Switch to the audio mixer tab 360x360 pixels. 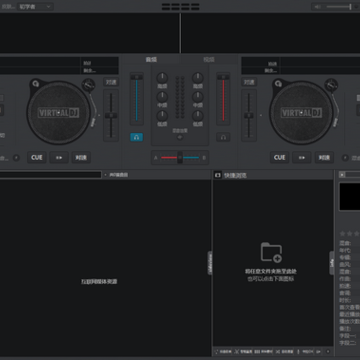tap(151, 60)
